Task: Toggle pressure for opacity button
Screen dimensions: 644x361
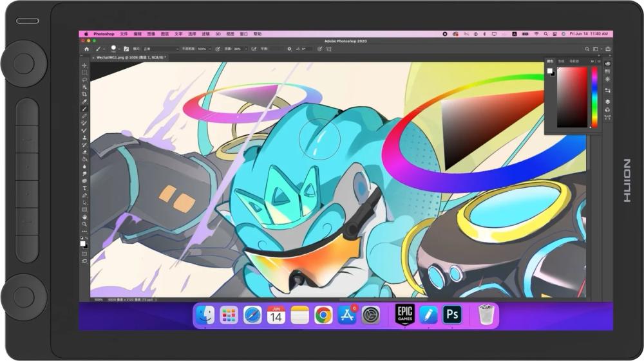Action: point(218,49)
